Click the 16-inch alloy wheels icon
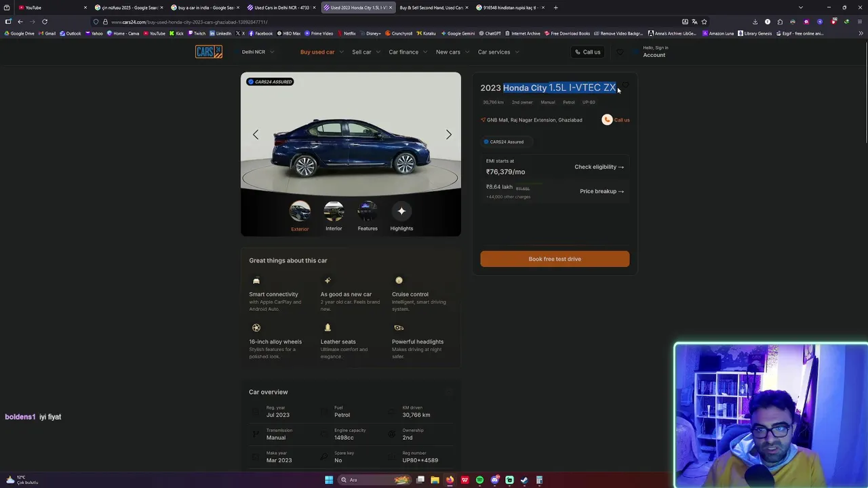Viewport: 868px width, 488px height. 256,327
